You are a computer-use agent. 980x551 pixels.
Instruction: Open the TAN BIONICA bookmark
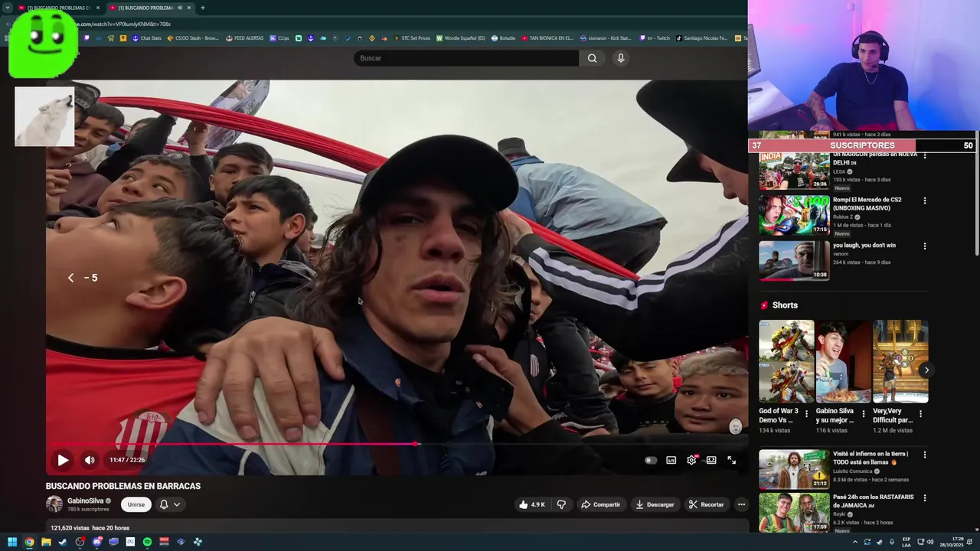(547, 37)
